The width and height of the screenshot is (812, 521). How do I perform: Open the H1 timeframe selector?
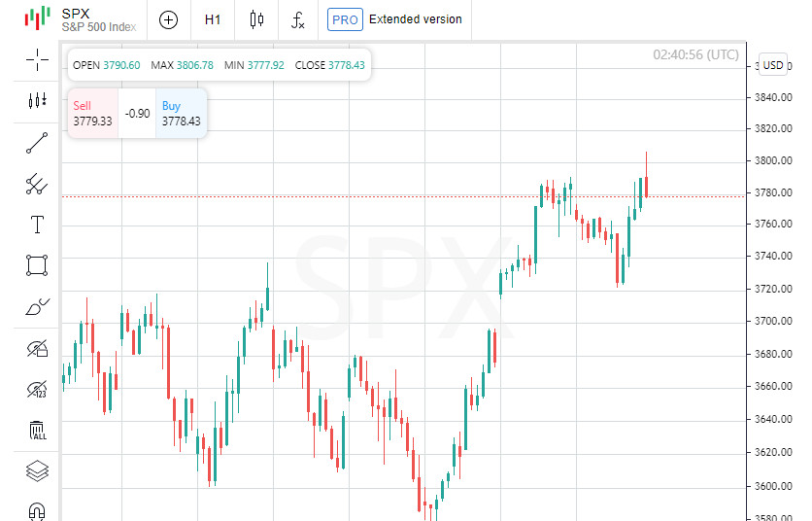click(x=213, y=19)
